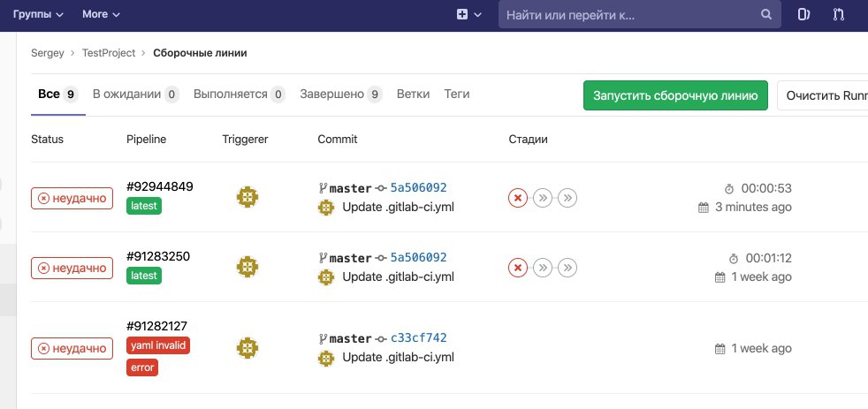This screenshot has height=409, width=868.
Task: Click duration 00:00:53
Action: [x=766, y=188]
